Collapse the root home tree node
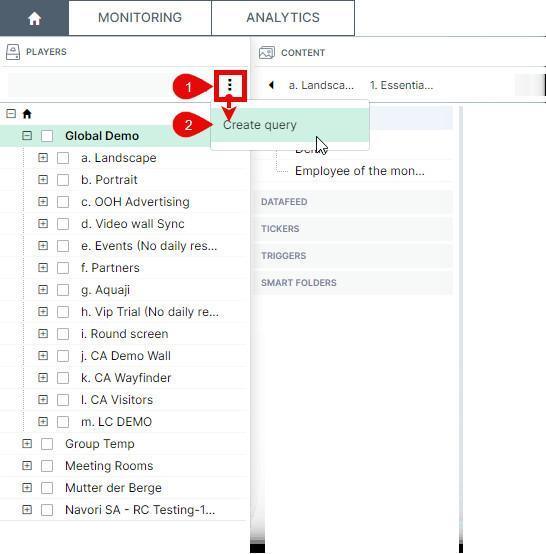This screenshot has width=546, height=554. tap(11, 114)
